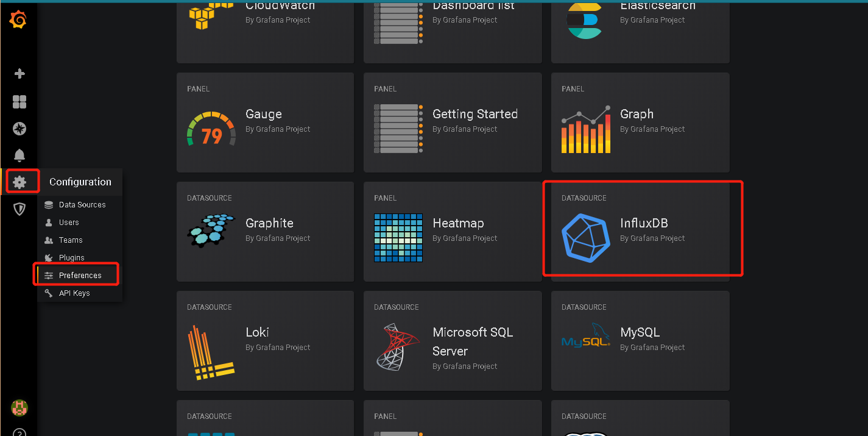Click 'By Grafana Project' under MySQL
This screenshot has width=868, height=436.
click(x=652, y=348)
